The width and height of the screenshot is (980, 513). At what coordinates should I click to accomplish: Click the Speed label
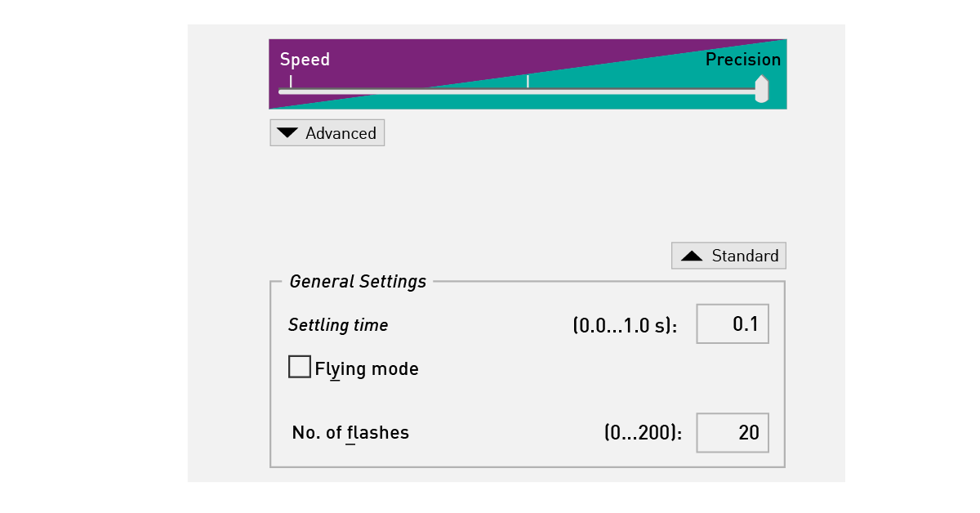[x=305, y=60]
